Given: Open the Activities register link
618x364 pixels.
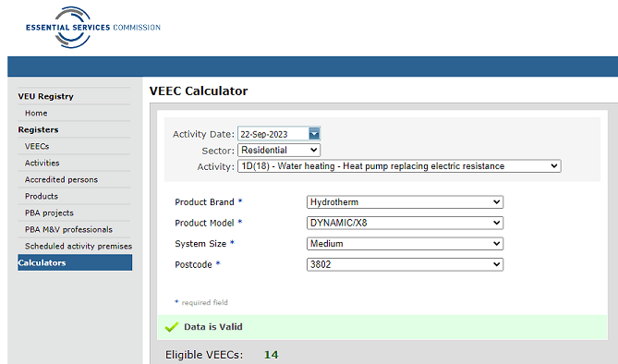Looking at the screenshot, I should coord(42,163).
